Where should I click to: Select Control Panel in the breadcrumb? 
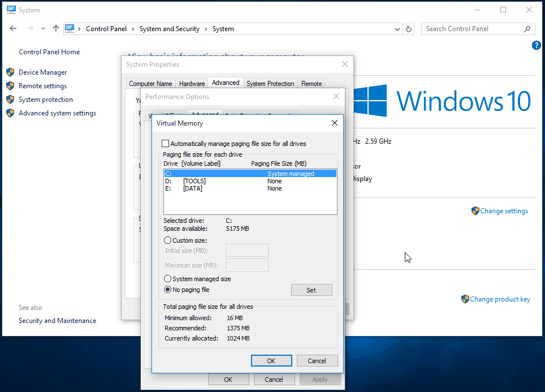click(106, 29)
